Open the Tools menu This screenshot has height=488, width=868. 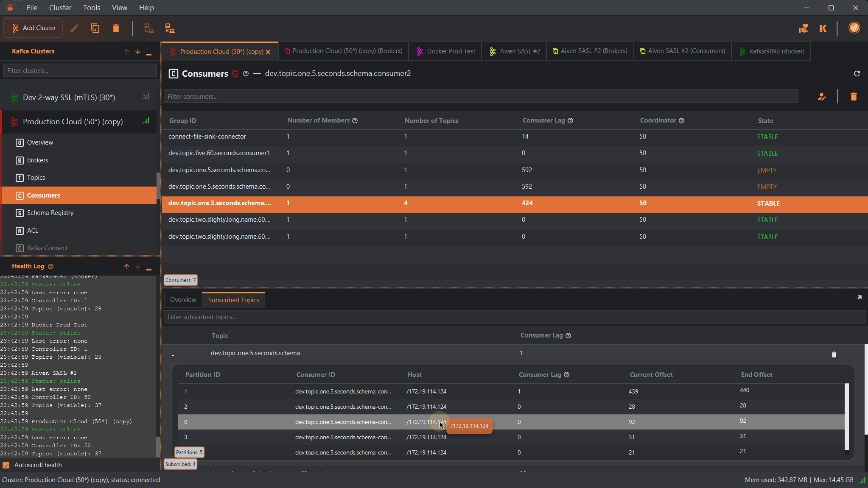click(x=91, y=8)
